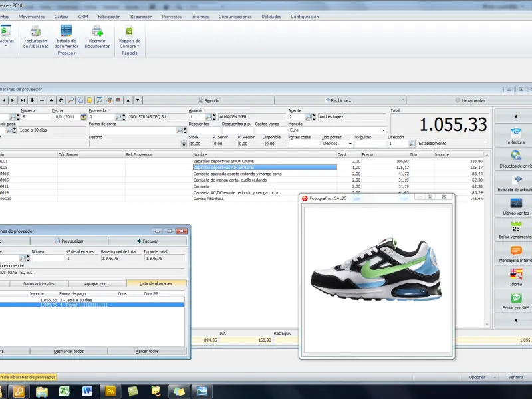
Task: Open yellow note toolbar icon
Action: pos(90,100)
